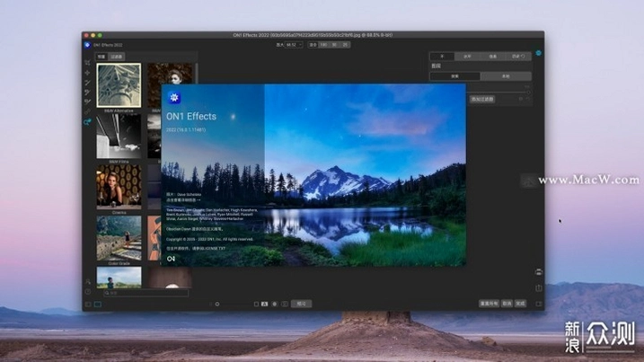Switch to the 效果 effects tab
Image resolution: width=644 pixels, height=362 pixels.
click(455, 76)
